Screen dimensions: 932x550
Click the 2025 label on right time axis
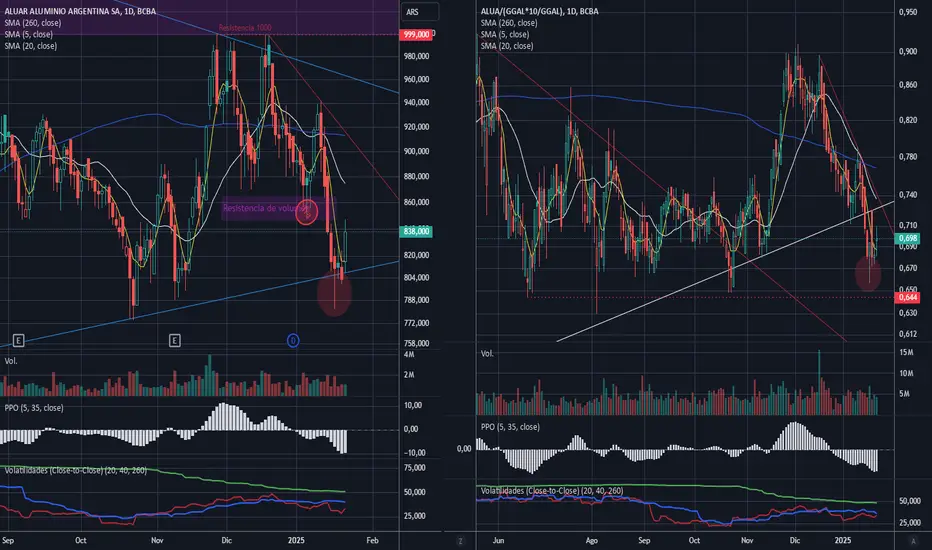843,540
